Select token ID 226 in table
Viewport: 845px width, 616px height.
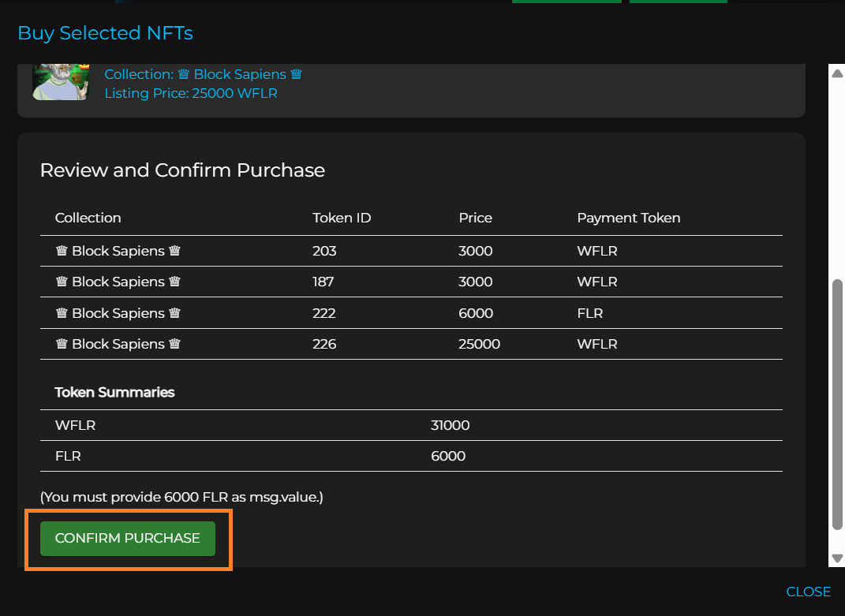[324, 344]
